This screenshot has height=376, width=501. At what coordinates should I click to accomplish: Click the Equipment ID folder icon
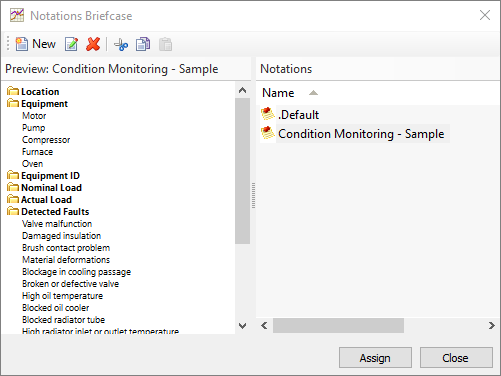click(x=13, y=175)
